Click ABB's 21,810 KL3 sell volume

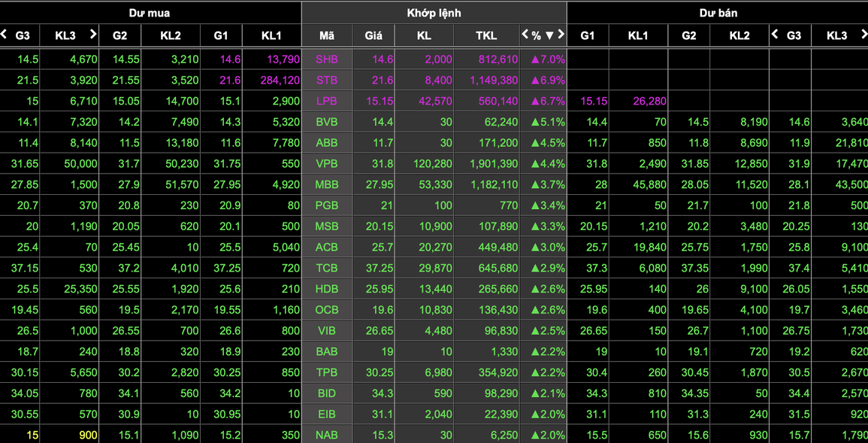coord(852,143)
